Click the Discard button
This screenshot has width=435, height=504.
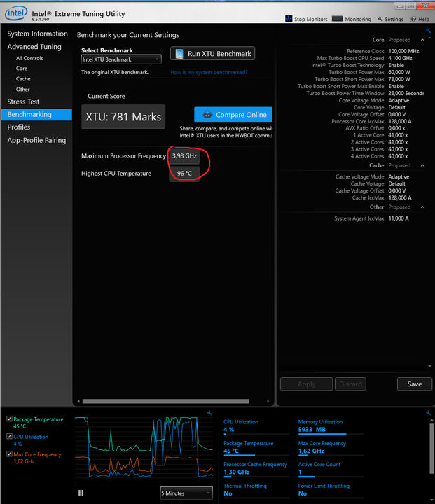(350, 384)
